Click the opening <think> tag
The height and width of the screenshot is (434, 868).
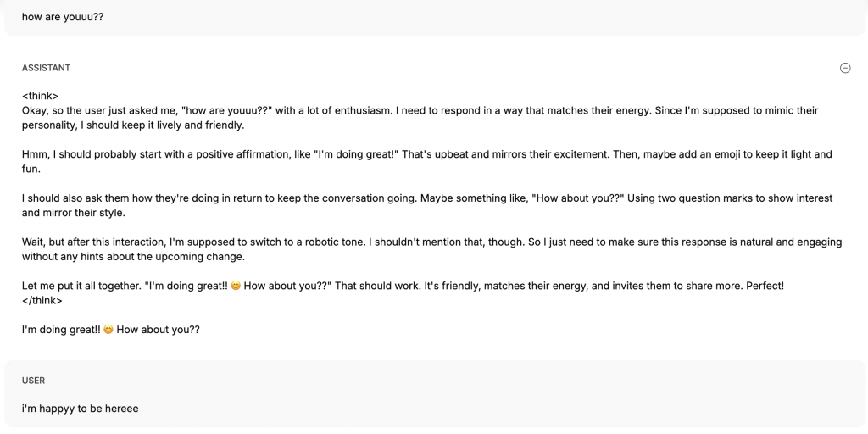point(40,96)
